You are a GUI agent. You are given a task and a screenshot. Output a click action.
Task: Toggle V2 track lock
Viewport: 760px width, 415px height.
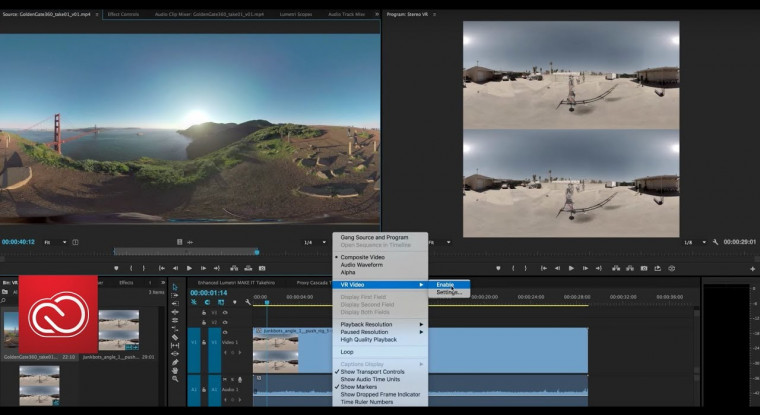[x=204, y=322]
